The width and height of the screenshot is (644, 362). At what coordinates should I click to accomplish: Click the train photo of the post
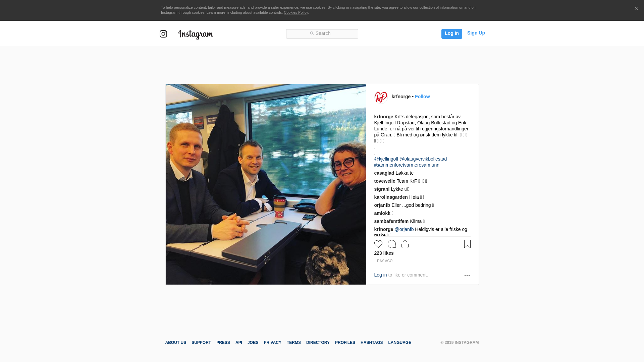pos(266,184)
